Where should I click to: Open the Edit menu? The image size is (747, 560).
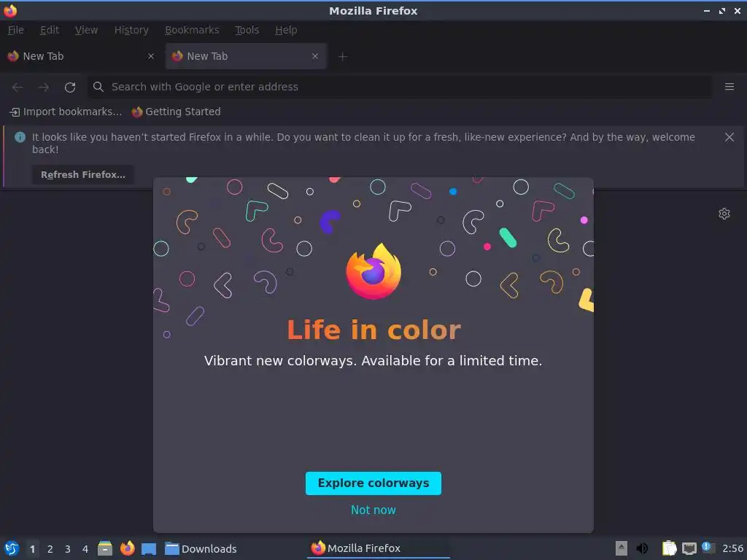[50, 30]
